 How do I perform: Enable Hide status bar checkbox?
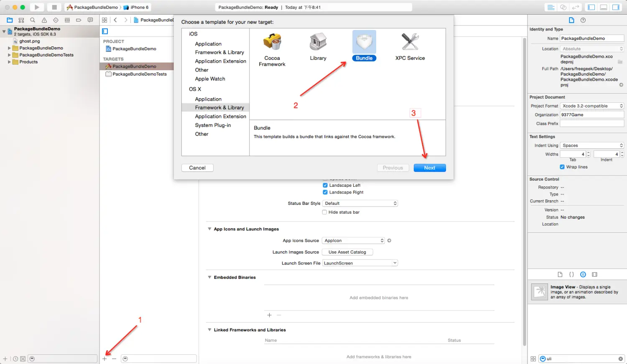point(324,212)
